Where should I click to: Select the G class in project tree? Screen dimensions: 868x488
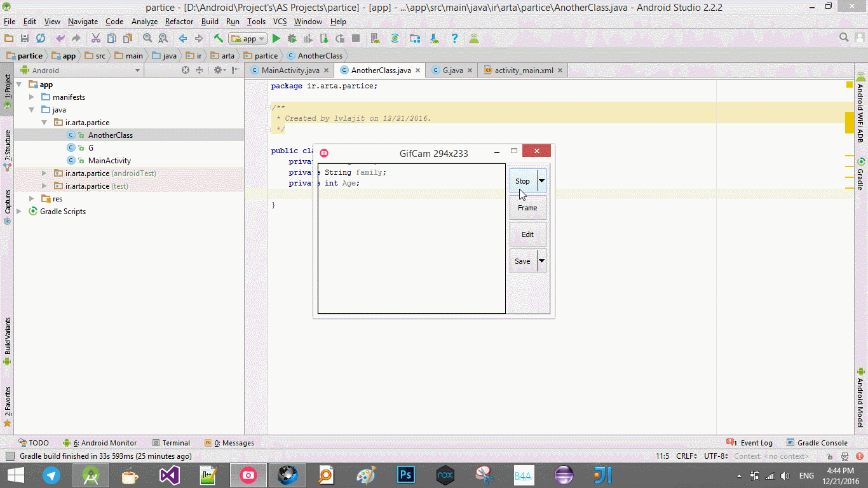(x=91, y=148)
